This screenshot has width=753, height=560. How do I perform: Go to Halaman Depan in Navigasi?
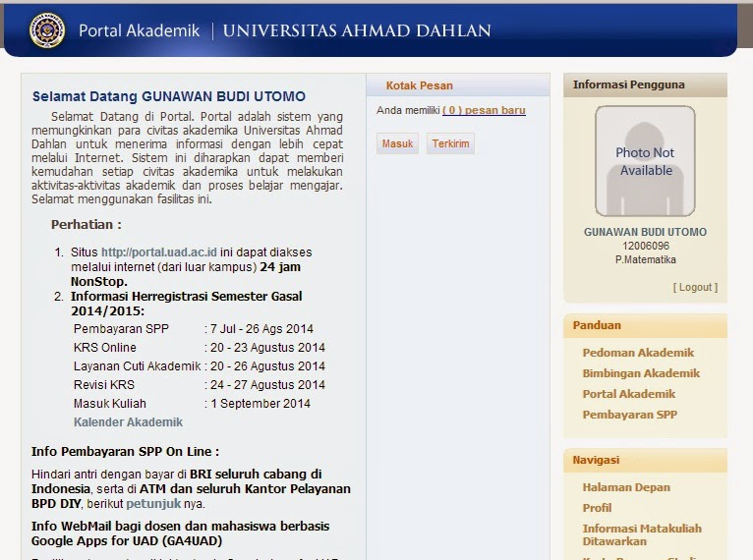coord(626,487)
